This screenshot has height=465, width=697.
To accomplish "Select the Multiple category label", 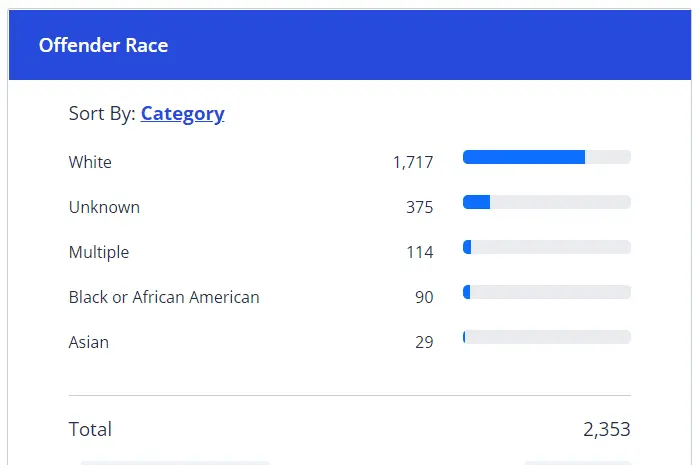I will coord(99,252).
